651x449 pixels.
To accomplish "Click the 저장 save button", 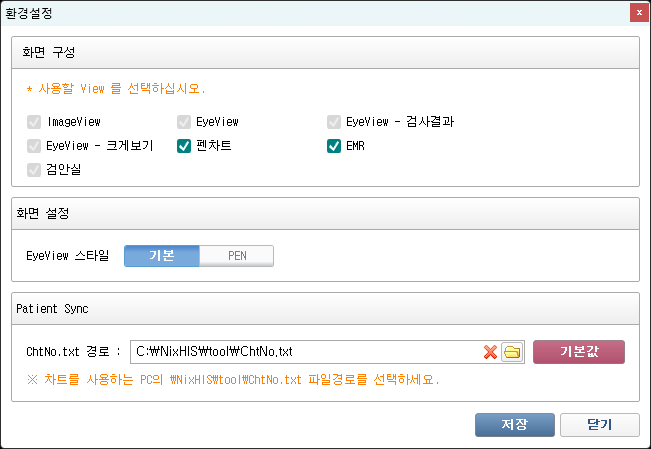I will (514, 424).
